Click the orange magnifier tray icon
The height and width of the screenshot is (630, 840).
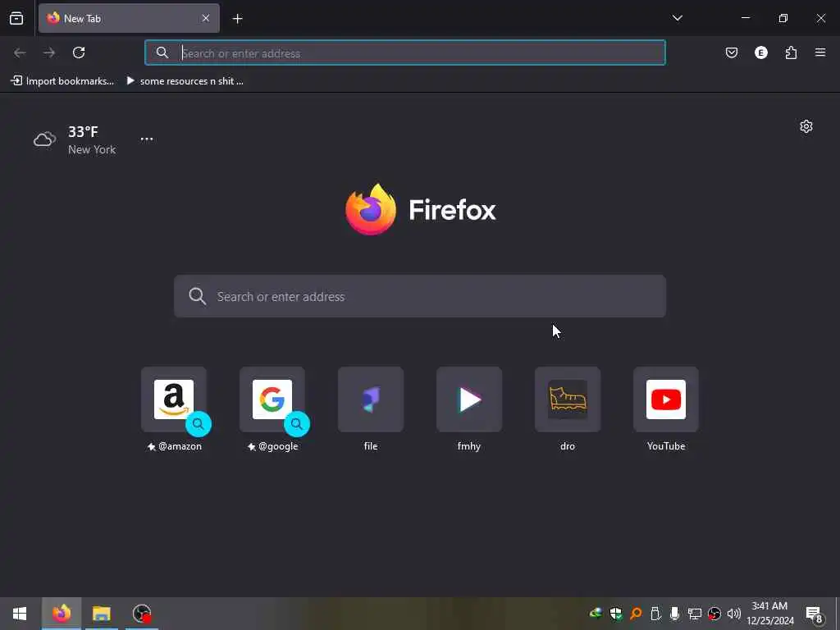point(636,614)
